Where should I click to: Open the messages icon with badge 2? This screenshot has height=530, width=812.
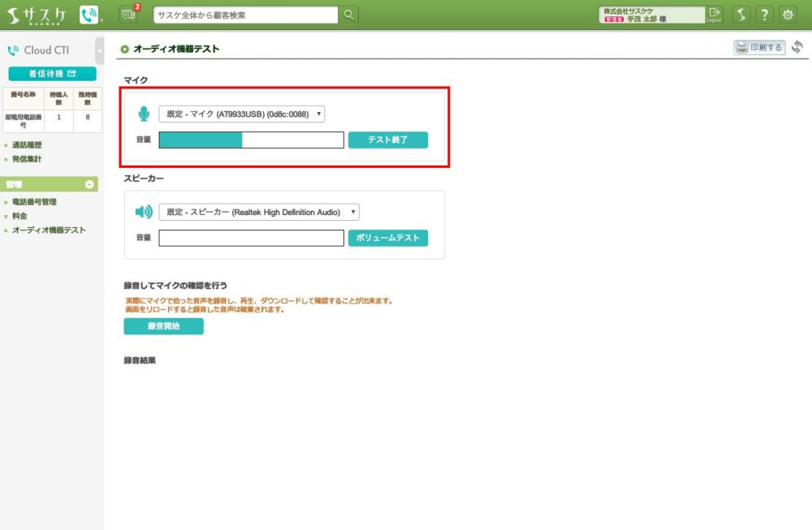coord(128,15)
